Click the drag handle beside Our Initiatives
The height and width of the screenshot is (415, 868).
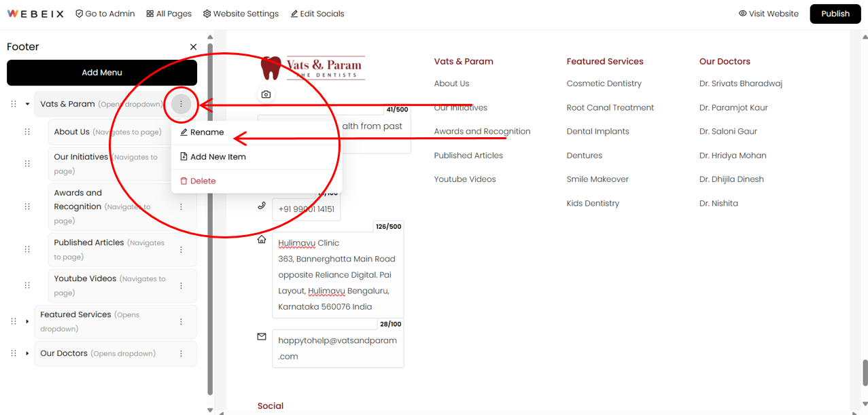(x=27, y=164)
